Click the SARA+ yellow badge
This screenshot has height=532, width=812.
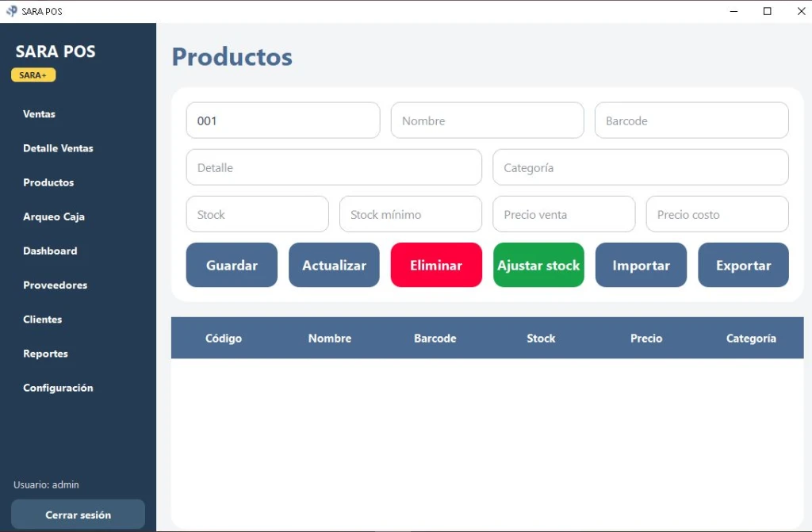[33, 75]
